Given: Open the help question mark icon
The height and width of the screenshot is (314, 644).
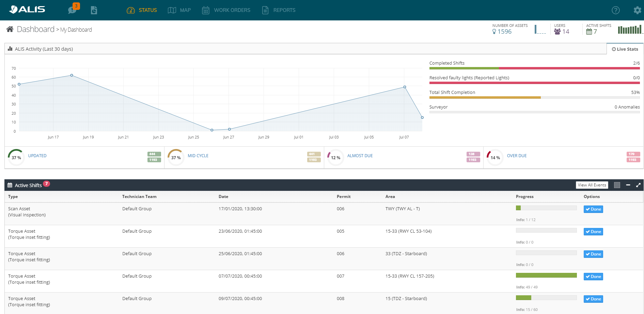Looking at the screenshot, I should pyautogui.click(x=615, y=10).
